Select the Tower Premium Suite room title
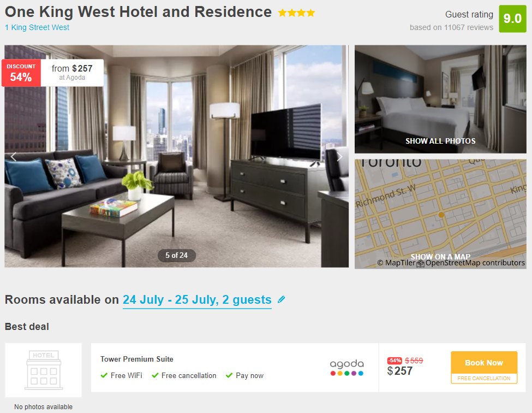Viewport: 532px width, 413px height. [137, 359]
